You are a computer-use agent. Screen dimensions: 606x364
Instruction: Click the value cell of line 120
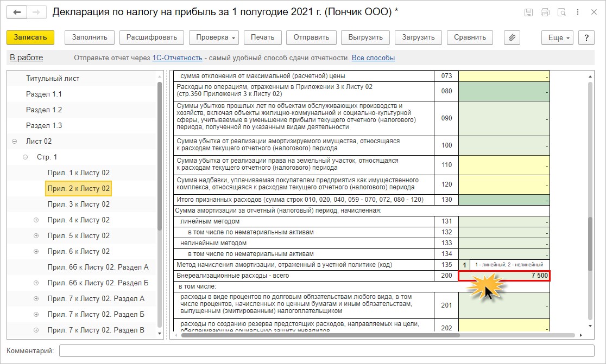pos(504,184)
